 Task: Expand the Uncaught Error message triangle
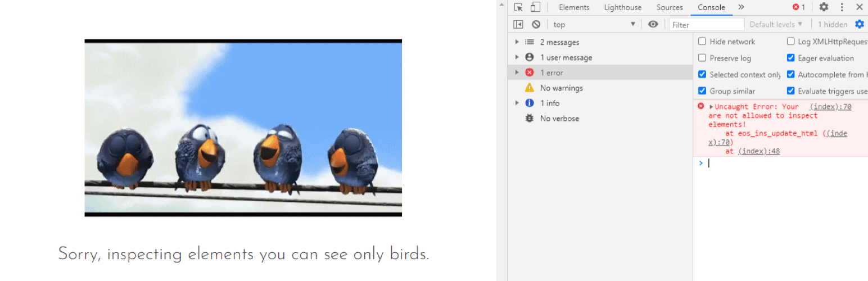711,107
